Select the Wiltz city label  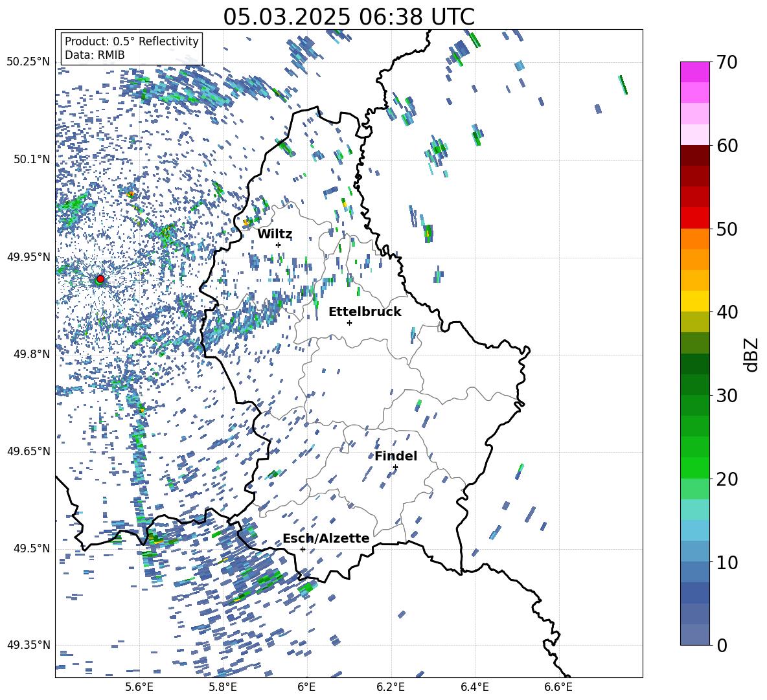(275, 234)
